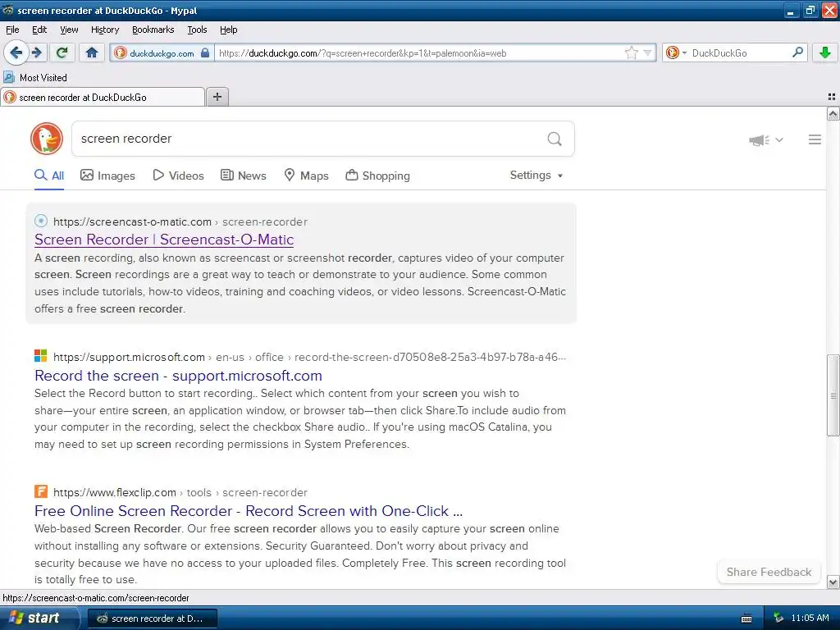
Task: Open the Tools menu
Action: tap(197, 30)
